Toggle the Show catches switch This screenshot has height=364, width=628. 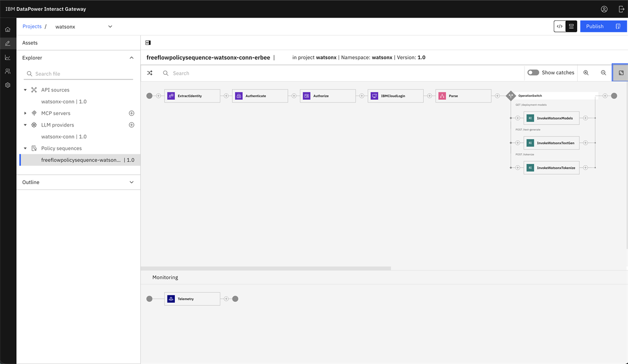point(533,73)
